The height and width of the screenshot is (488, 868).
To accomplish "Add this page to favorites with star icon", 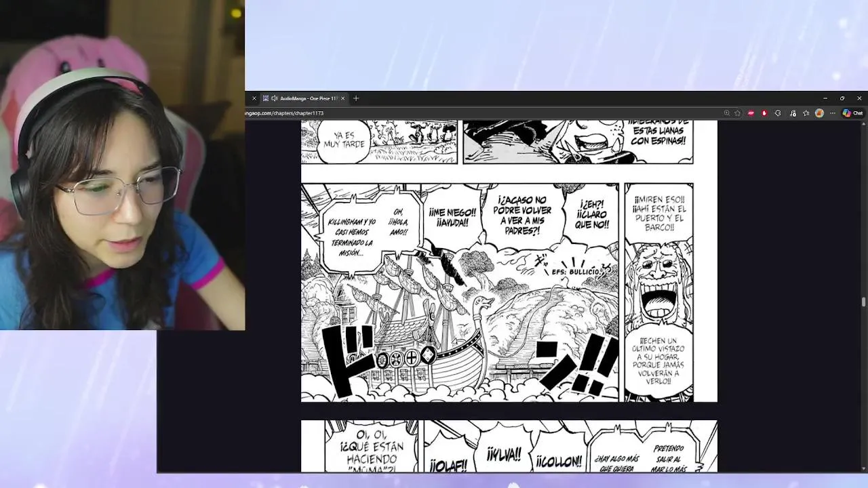I will click(738, 113).
